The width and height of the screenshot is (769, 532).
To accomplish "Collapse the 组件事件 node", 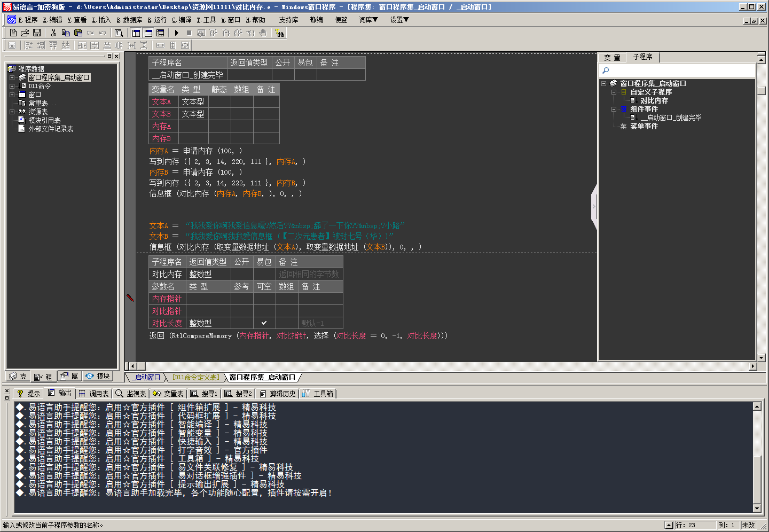I will 614,109.
